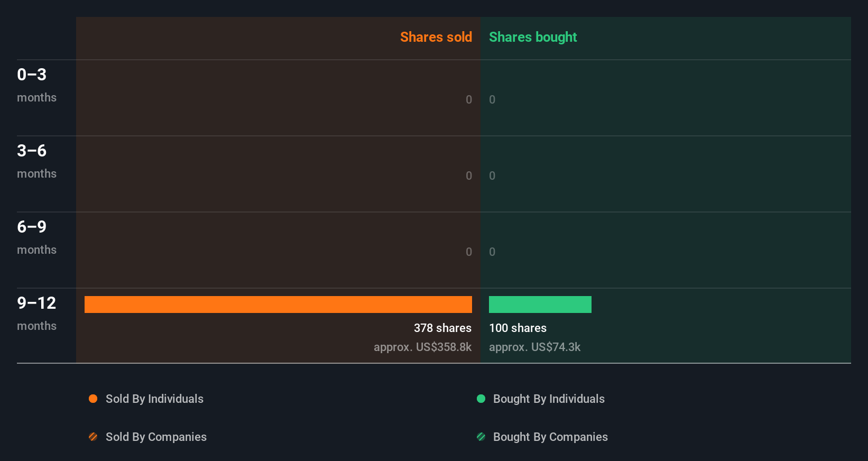Select the 9–12 months row label
Screen dimensions: 868x461
click(36, 314)
